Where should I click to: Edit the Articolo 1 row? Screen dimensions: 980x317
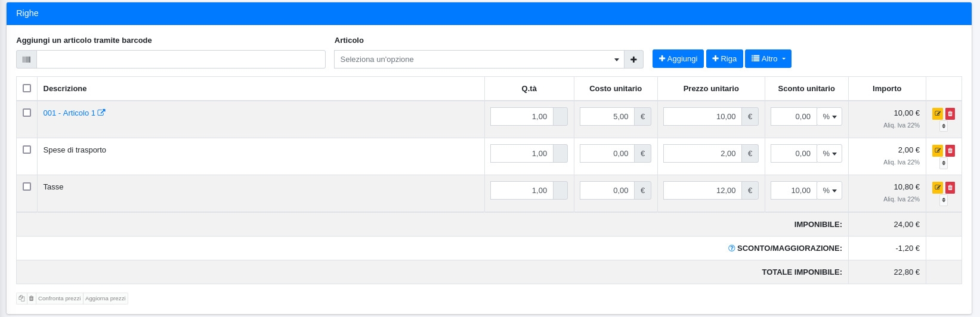pos(937,114)
